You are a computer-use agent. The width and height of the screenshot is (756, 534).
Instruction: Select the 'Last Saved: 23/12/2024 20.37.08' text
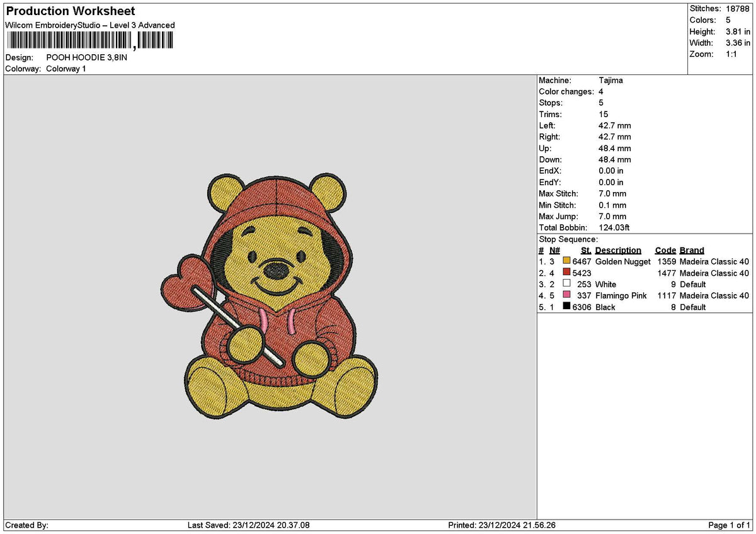tap(249, 525)
